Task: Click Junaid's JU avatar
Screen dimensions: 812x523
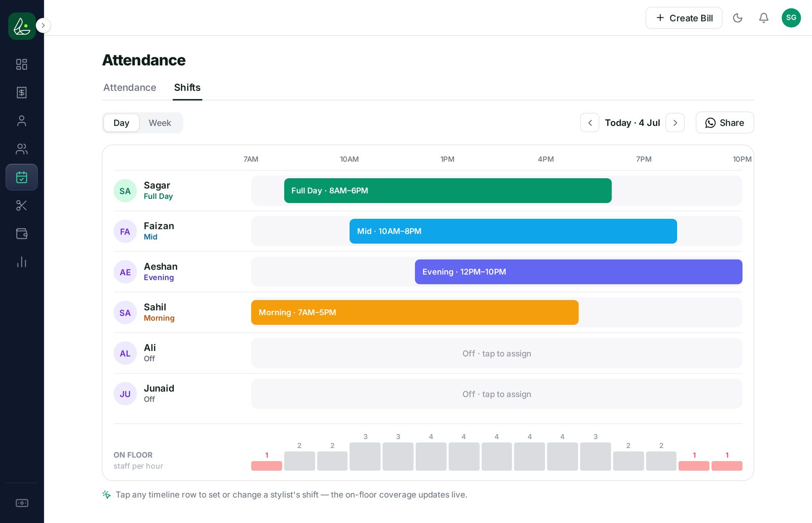Action: [x=125, y=394]
